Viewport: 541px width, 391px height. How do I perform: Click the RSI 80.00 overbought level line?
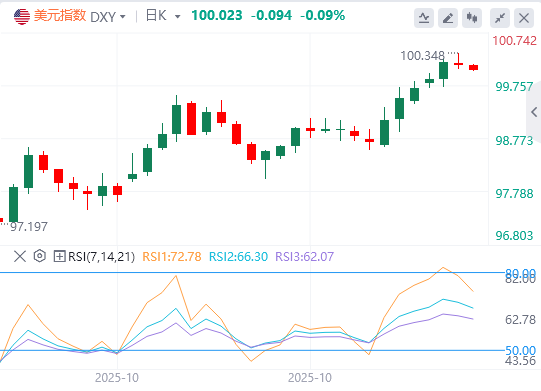coord(252,273)
